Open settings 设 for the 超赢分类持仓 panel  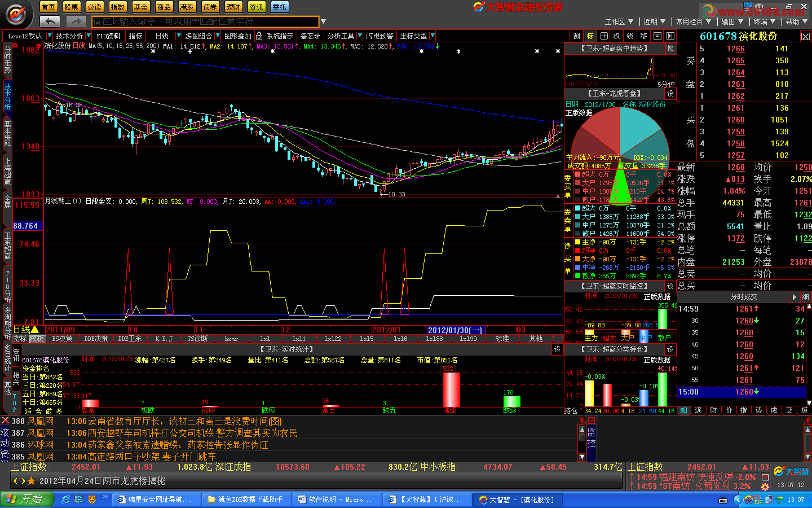coord(670,349)
